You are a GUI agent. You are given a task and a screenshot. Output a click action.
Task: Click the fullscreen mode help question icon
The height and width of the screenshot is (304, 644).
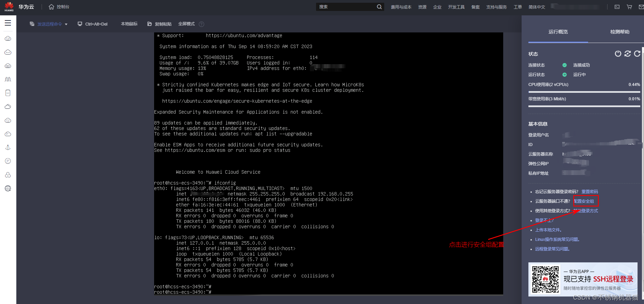[201, 24]
